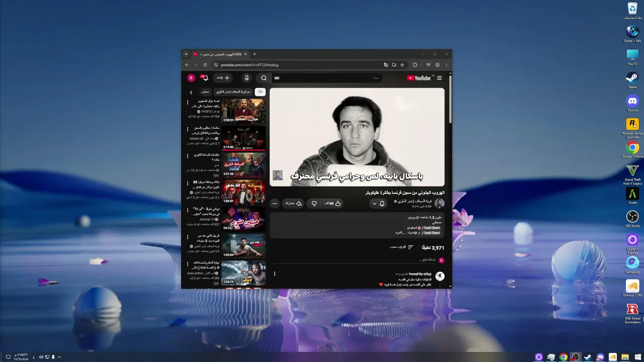The image size is (644, 362).
Task: Open the Chrome tab search dropdown
Action: pos(186,54)
